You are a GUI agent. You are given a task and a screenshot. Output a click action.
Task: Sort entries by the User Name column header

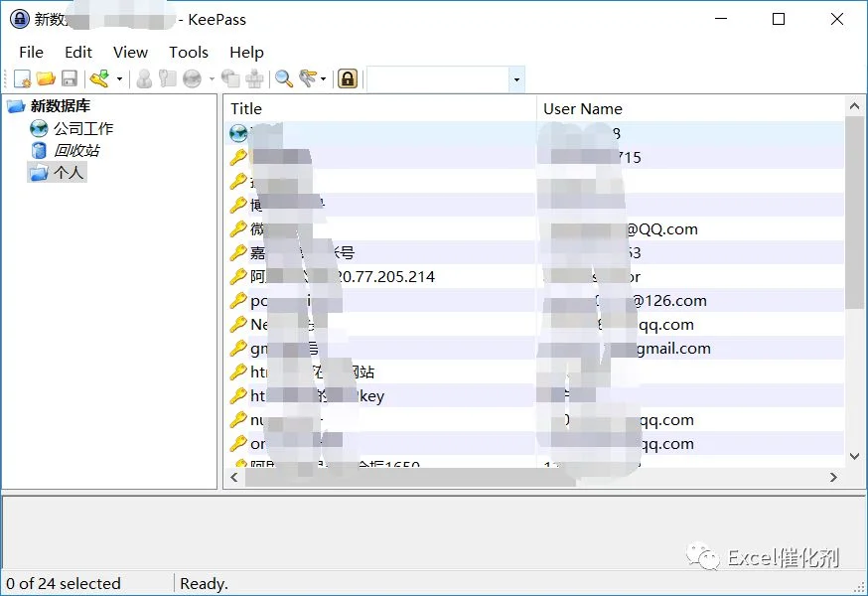(691, 108)
